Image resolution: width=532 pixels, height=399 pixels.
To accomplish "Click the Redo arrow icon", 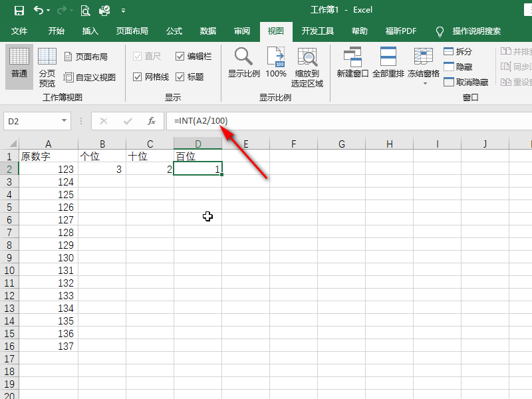I will point(62,11).
